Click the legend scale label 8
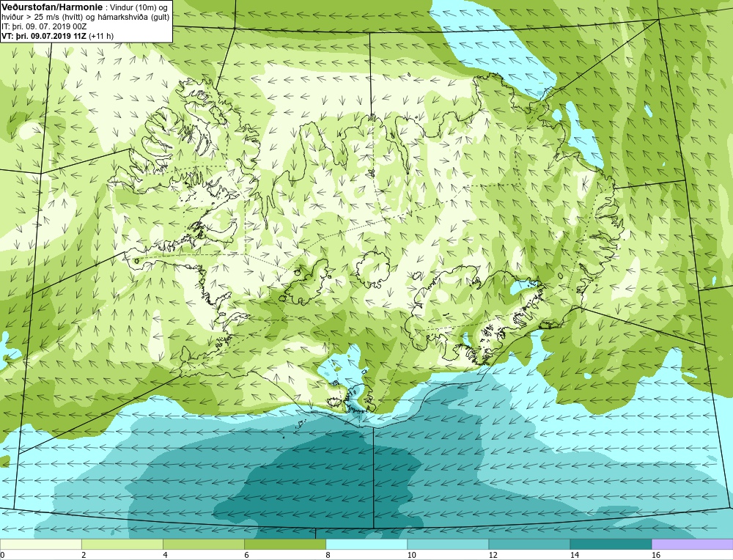 328,555
